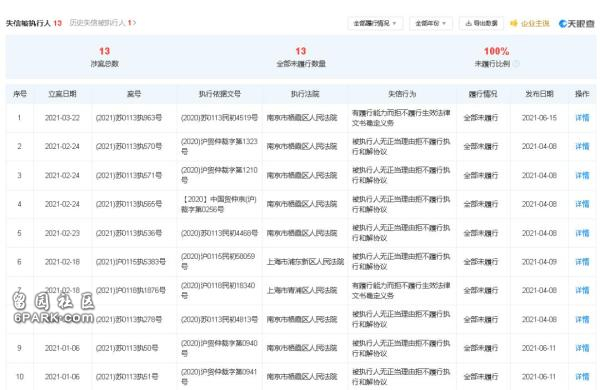
Task: Click the 天眼查 logo
Action: tap(577, 24)
